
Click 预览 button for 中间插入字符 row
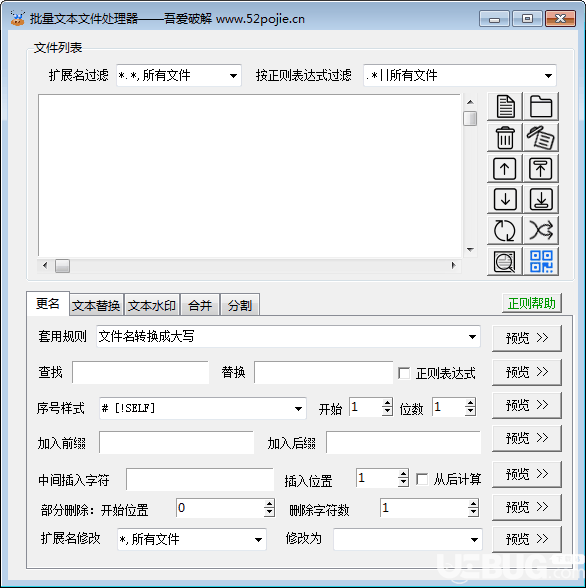coord(527,474)
